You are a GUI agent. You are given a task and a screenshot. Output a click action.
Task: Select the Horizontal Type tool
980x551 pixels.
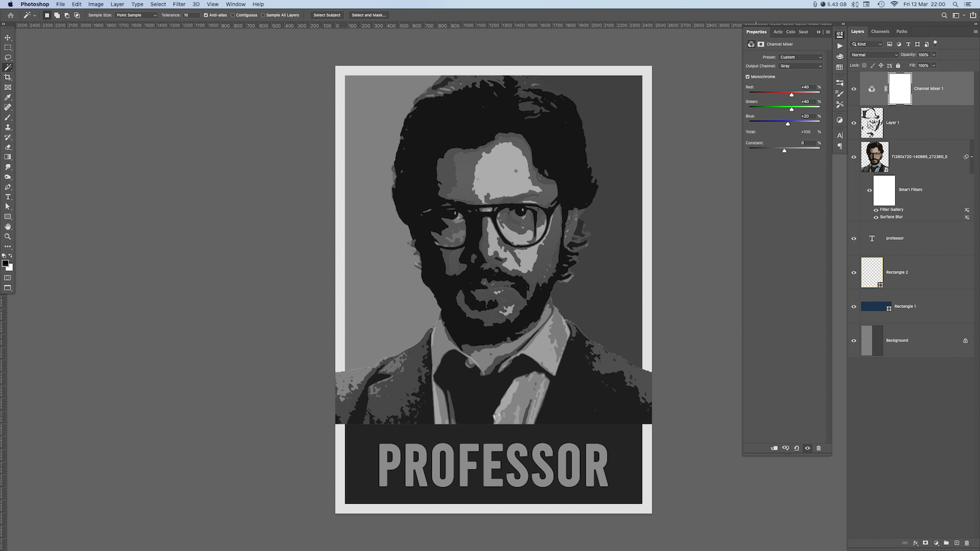8,197
